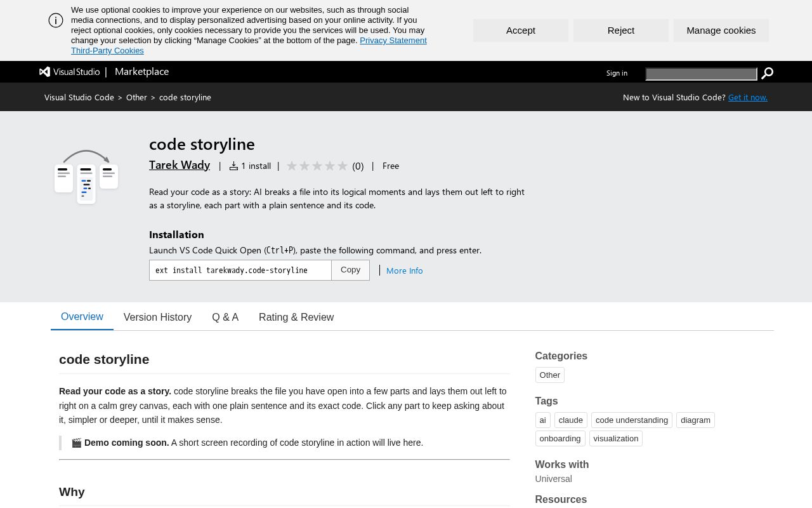Screen dimensions: 812x508
Task: Select the visualization tag
Action: click(x=616, y=439)
